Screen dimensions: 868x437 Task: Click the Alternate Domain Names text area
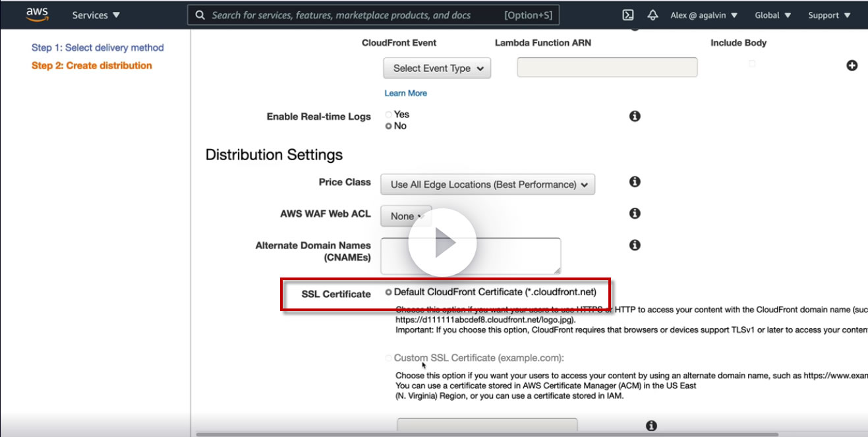pyautogui.click(x=471, y=256)
